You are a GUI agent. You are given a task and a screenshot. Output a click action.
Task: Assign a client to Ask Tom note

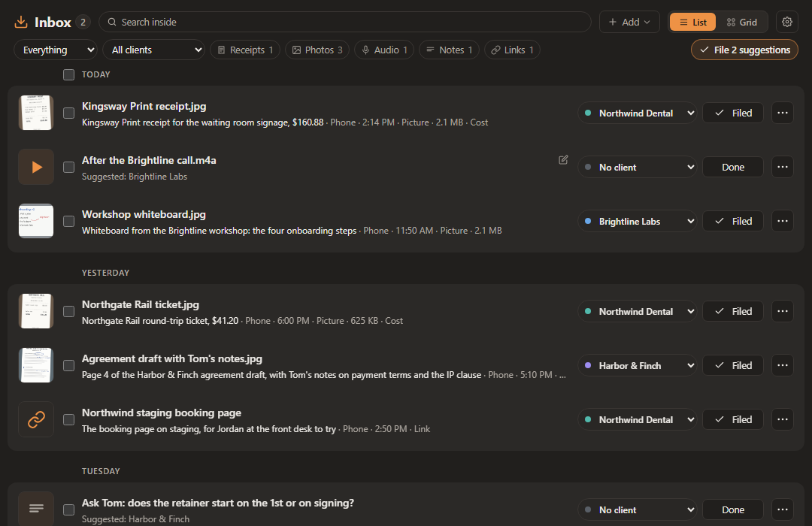[637, 510]
